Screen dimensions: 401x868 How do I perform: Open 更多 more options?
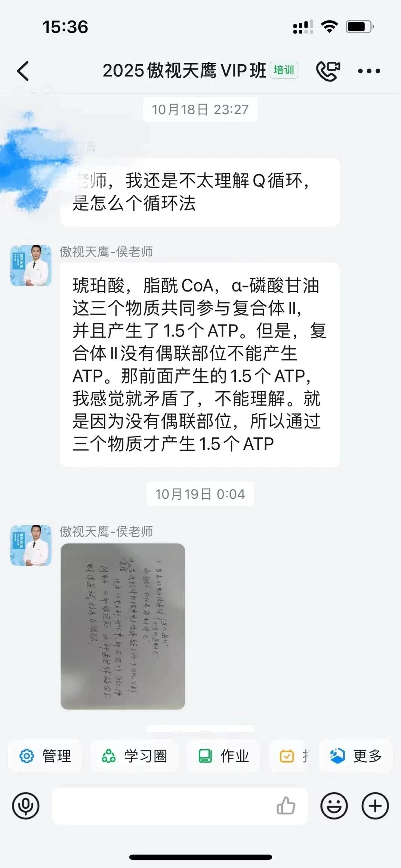point(356,756)
